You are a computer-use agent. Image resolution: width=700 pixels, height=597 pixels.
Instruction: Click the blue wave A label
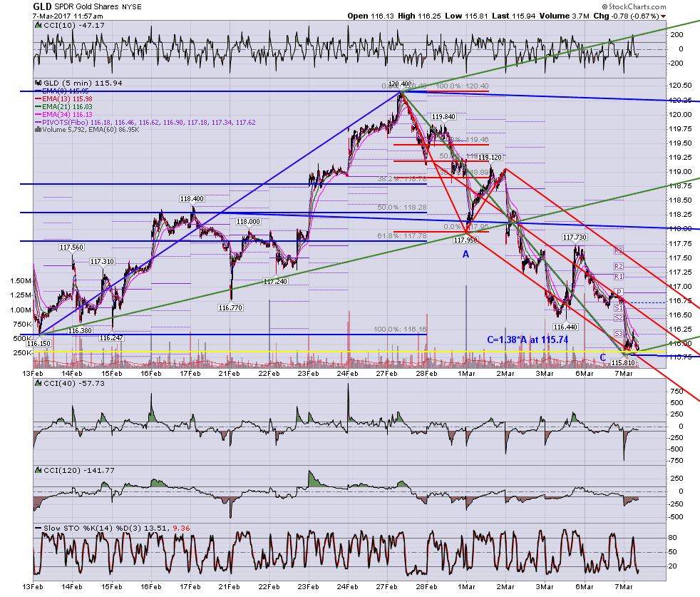click(465, 254)
